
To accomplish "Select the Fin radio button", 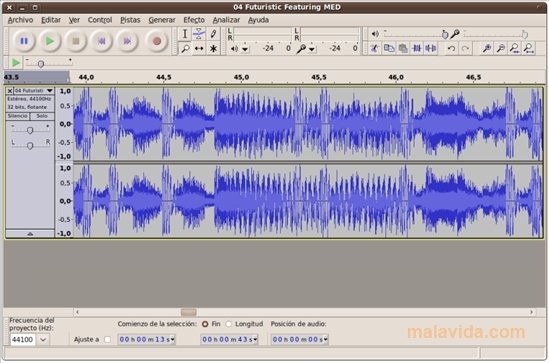I will point(205,324).
